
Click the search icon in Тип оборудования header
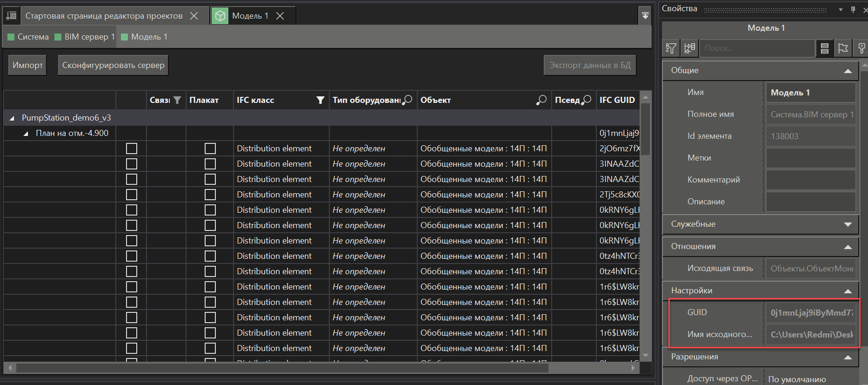[407, 100]
